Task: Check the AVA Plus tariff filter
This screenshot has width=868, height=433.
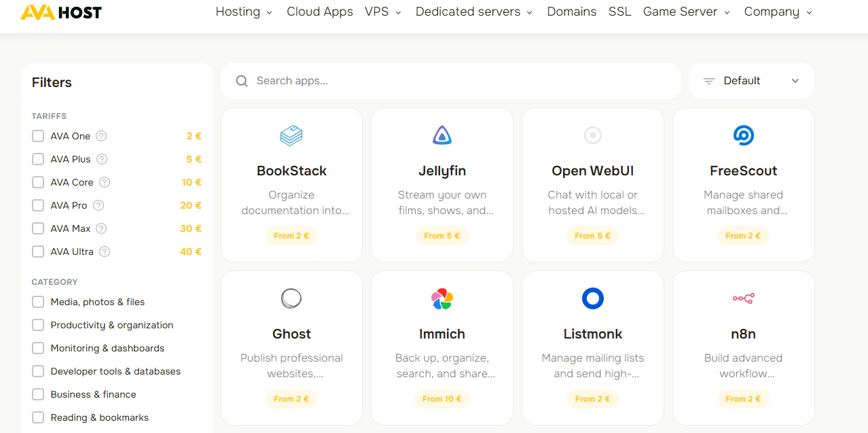Action: tap(38, 159)
